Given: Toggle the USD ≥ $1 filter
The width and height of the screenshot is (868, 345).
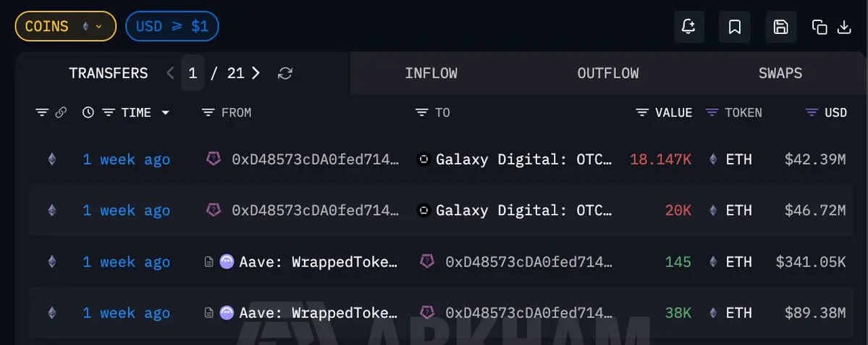Looking at the screenshot, I should (x=172, y=27).
